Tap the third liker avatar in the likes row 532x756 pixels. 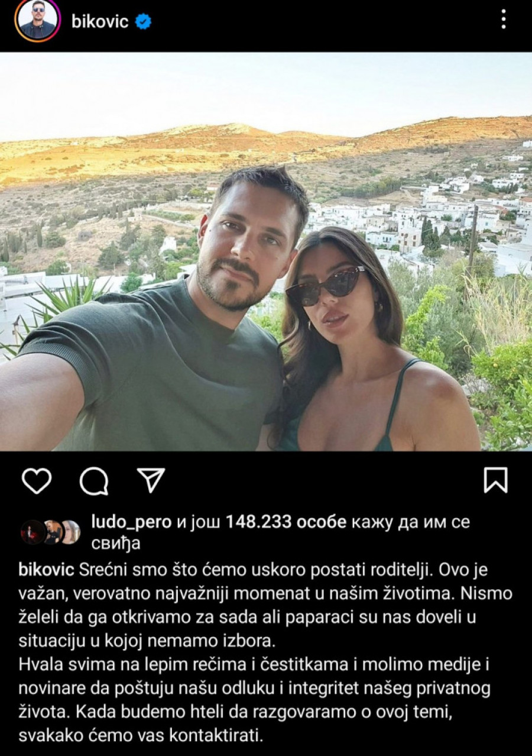click(70, 532)
